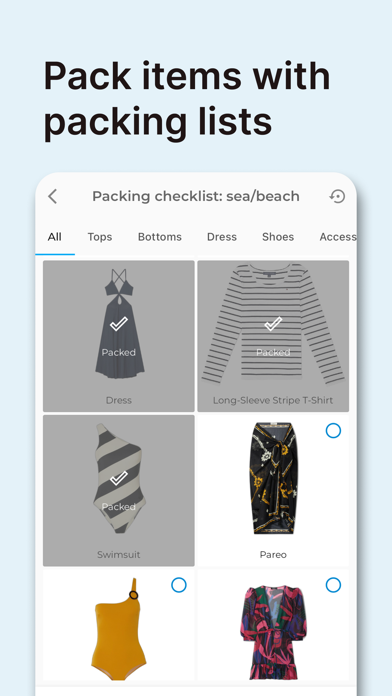Open the Bottoms tab
Viewport: 392px width, 696px height.
point(160,237)
